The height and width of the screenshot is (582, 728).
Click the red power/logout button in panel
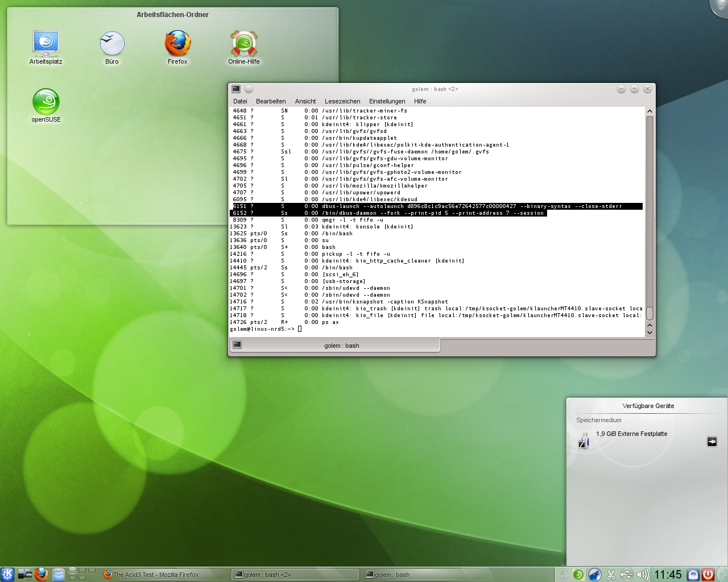point(708,575)
